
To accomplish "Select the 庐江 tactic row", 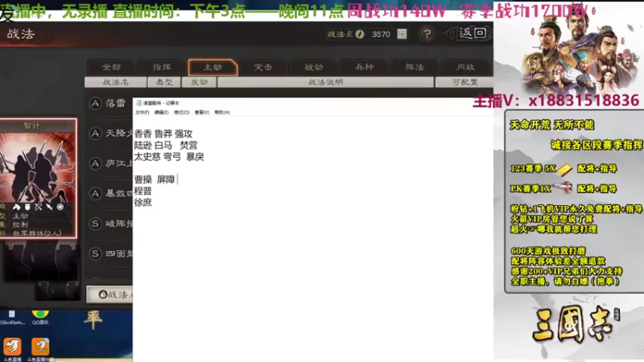I will coord(110,163).
